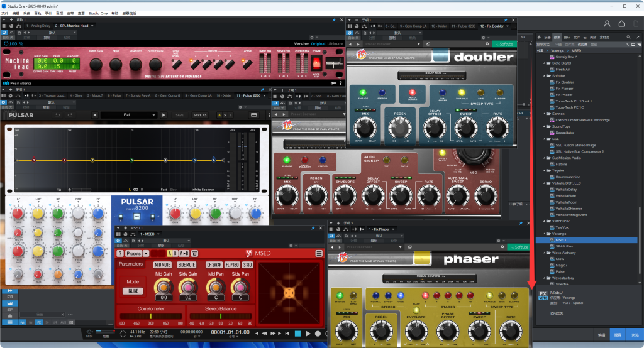This screenshot has width=644, height=348.
Task: Click start page house icon in top bar
Action: click(621, 24)
